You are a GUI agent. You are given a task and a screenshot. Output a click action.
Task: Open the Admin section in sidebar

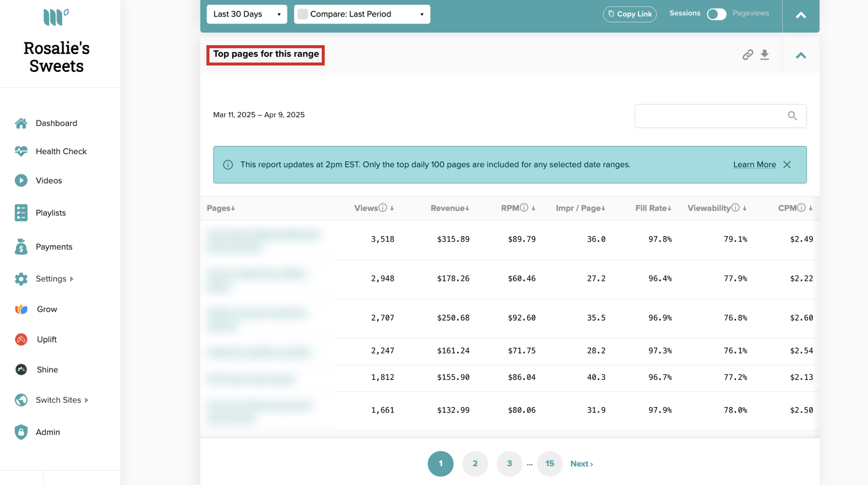coord(48,432)
